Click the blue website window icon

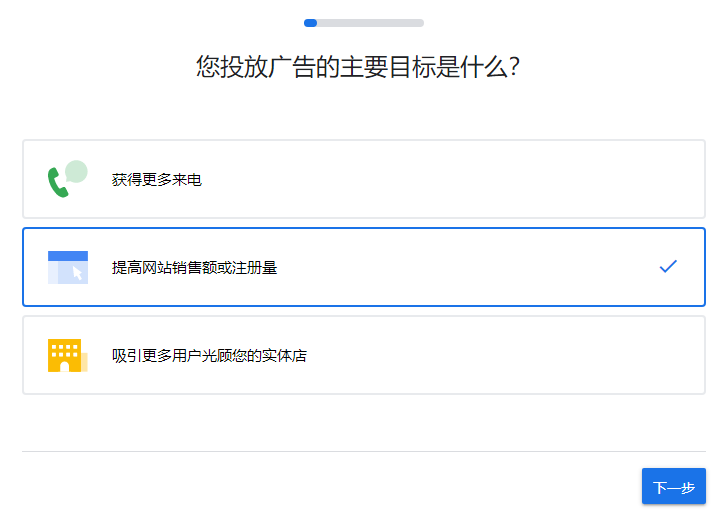point(67,267)
